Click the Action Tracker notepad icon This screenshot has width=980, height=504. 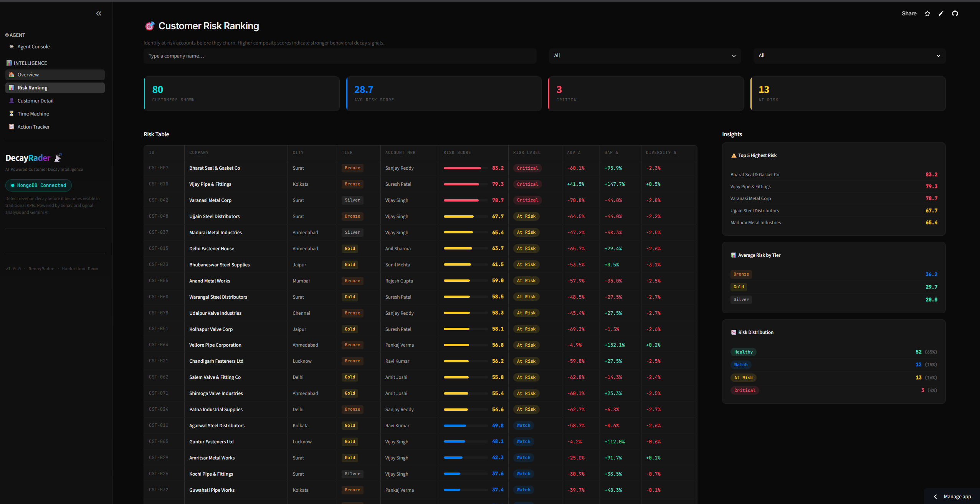coord(12,127)
